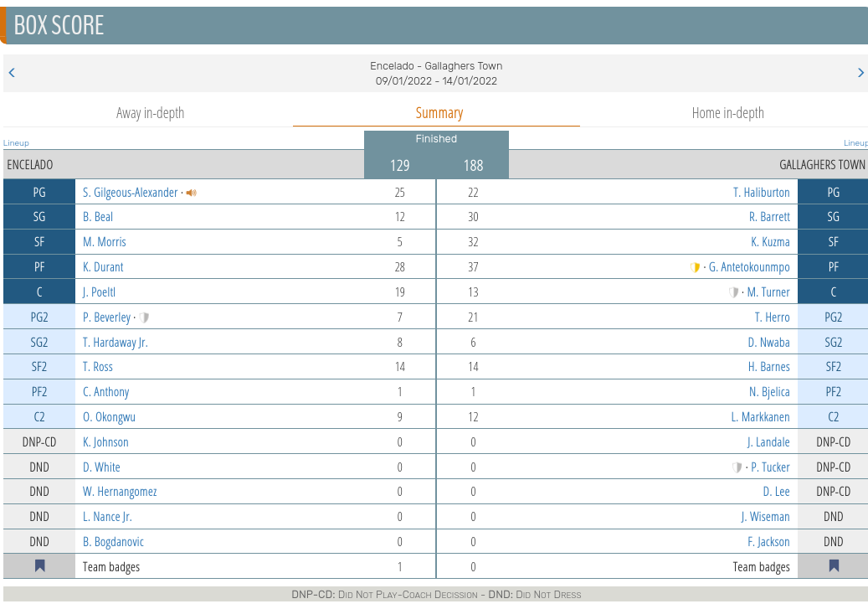The height and width of the screenshot is (609, 868).
Task: Select F. Jackson player link
Action: tap(769, 542)
